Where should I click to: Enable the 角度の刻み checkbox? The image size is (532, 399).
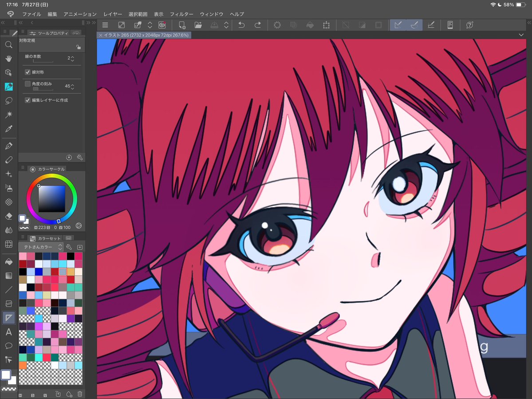28,83
